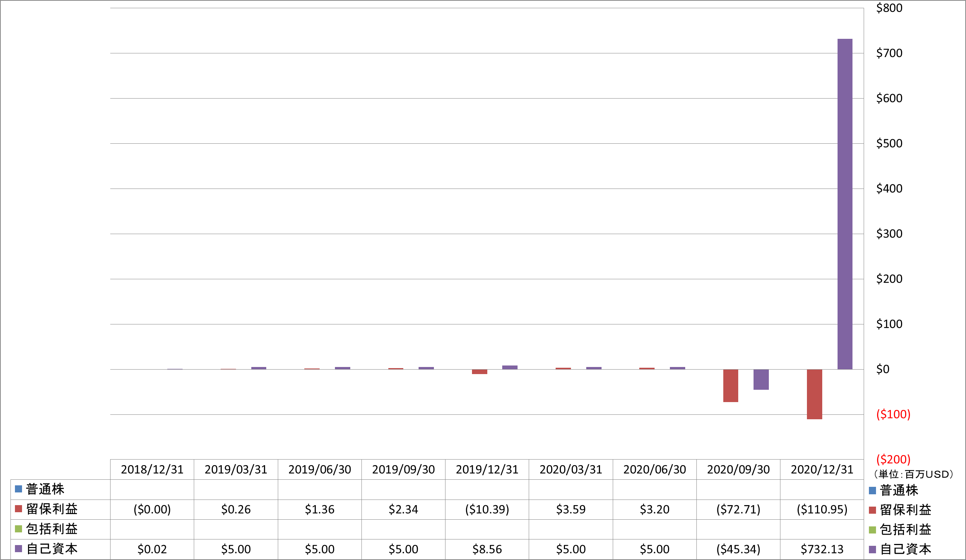
Task: Click the 包括利益 row label in table
Action: (x=52, y=529)
